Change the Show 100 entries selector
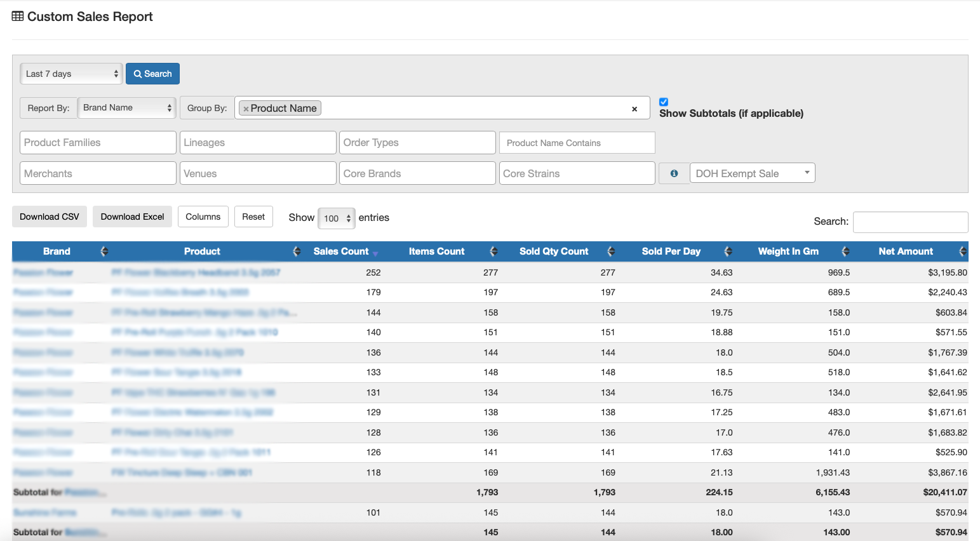 pyautogui.click(x=336, y=218)
